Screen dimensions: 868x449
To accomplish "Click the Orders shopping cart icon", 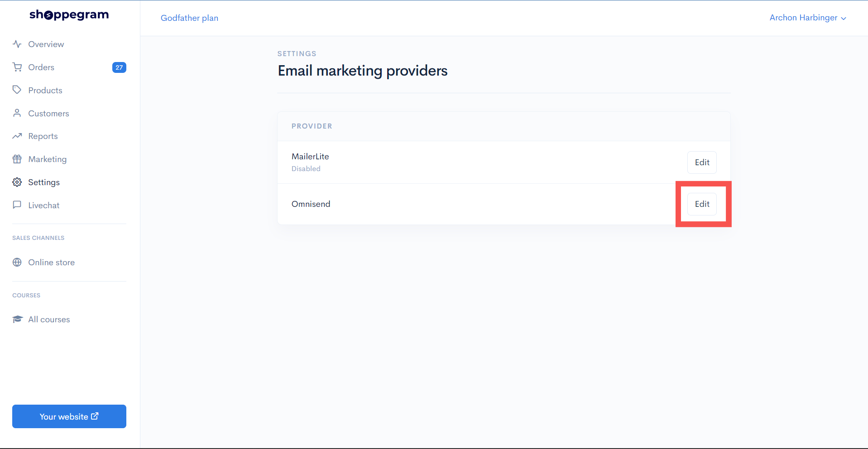I will (17, 67).
